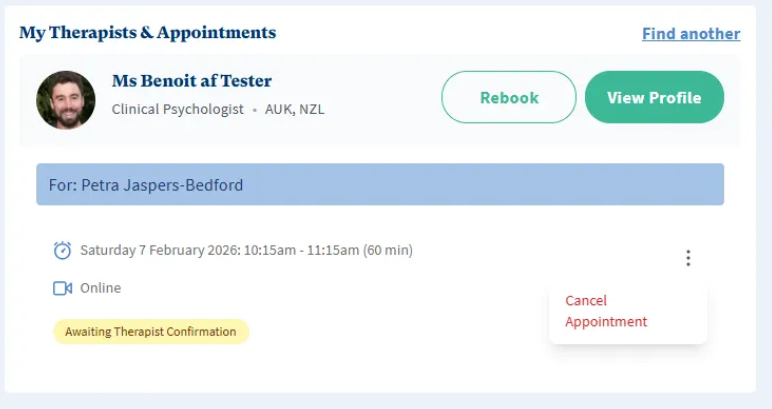Click the My Therapists & Appointments heading

[x=148, y=33]
